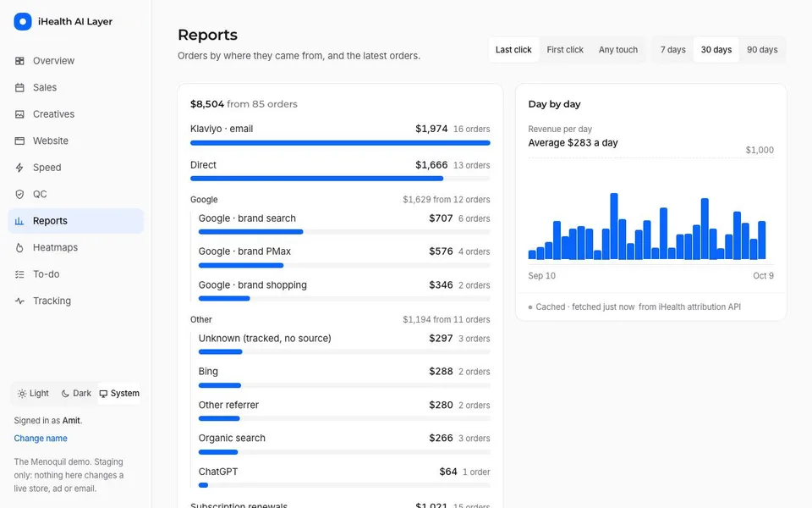Click the To-do checklist icon

coord(19,274)
